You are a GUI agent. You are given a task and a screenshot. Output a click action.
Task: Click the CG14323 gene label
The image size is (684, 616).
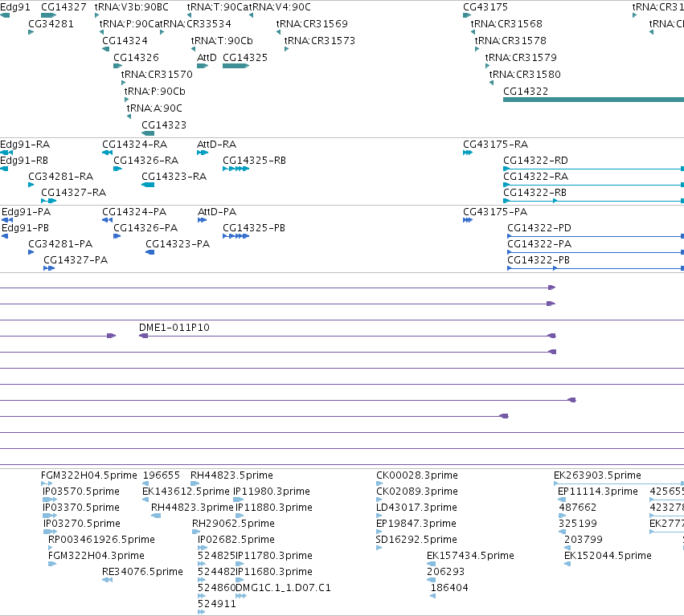164,125
